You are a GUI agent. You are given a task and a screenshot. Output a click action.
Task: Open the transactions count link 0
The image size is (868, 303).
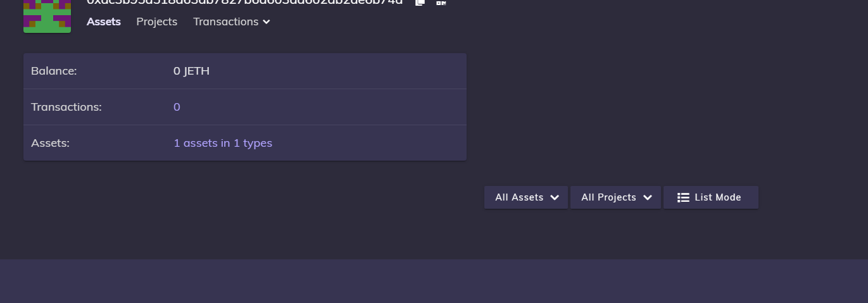click(x=177, y=107)
